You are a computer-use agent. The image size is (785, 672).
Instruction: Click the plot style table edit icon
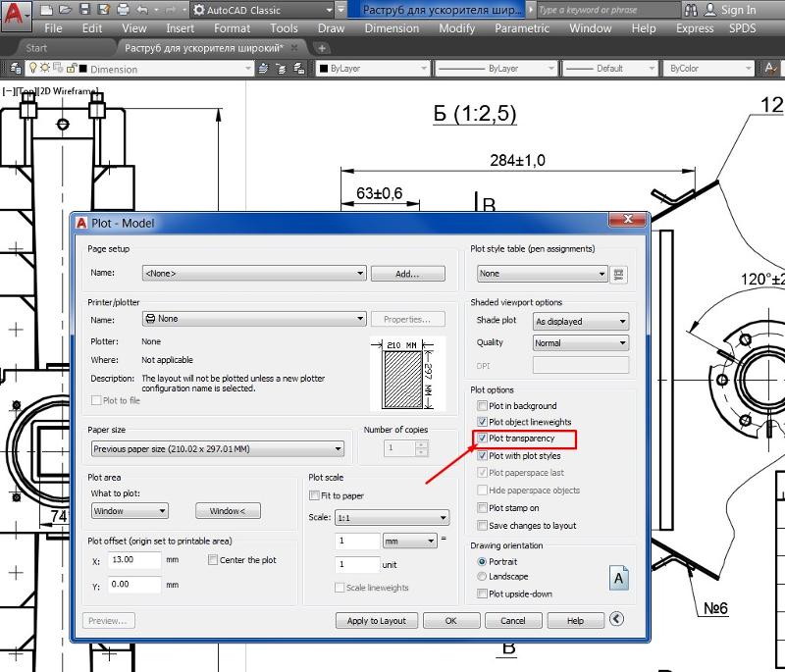tap(619, 274)
